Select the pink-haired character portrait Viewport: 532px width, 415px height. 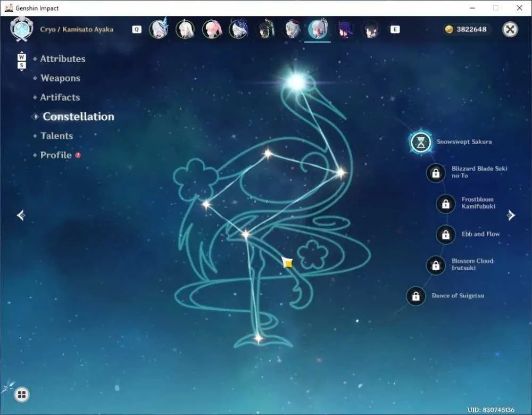[212, 29]
